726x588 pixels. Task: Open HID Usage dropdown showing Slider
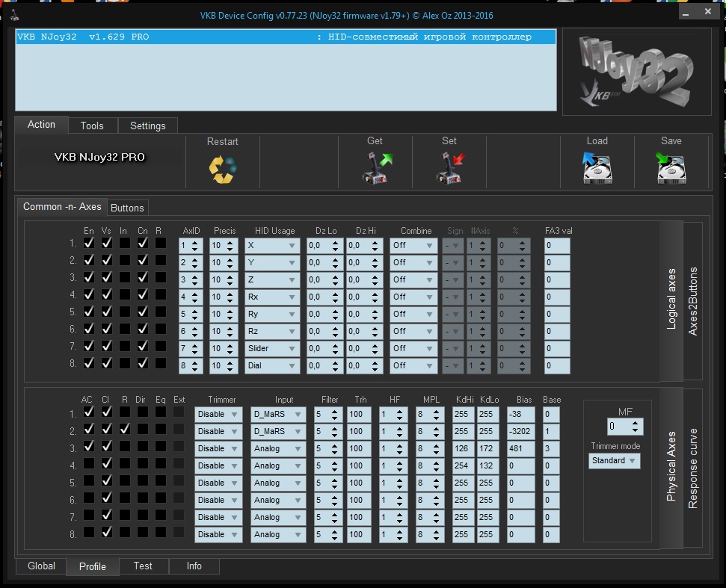pyautogui.click(x=272, y=348)
